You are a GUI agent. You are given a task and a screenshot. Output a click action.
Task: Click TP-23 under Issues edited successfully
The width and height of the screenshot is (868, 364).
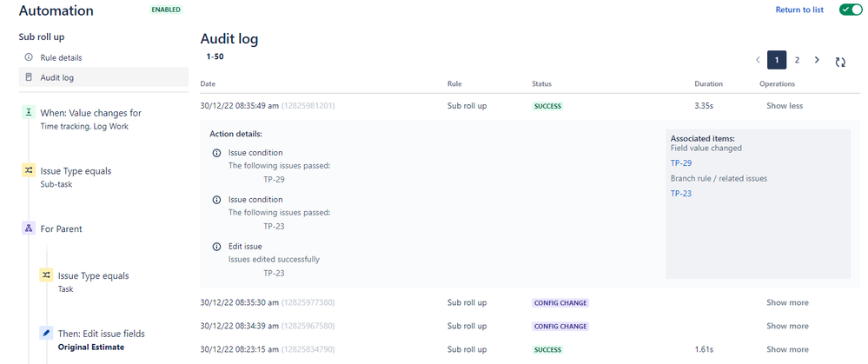[274, 273]
